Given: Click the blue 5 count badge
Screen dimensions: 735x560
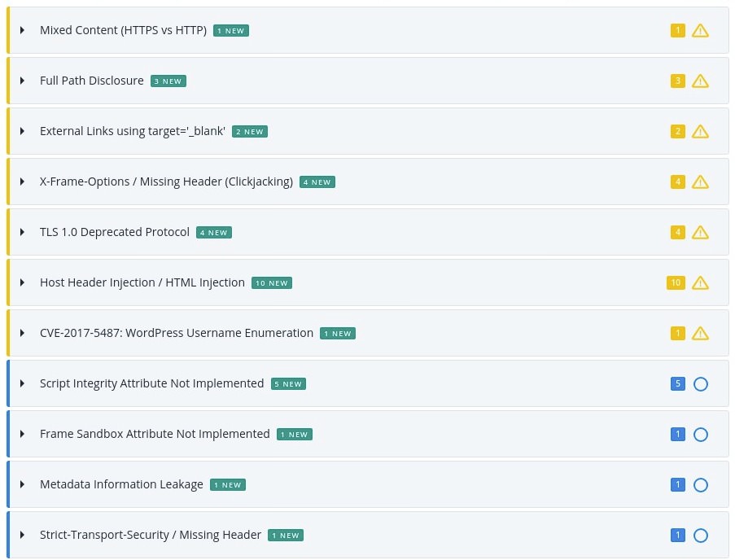Looking at the screenshot, I should pyautogui.click(x=677, y=383).
